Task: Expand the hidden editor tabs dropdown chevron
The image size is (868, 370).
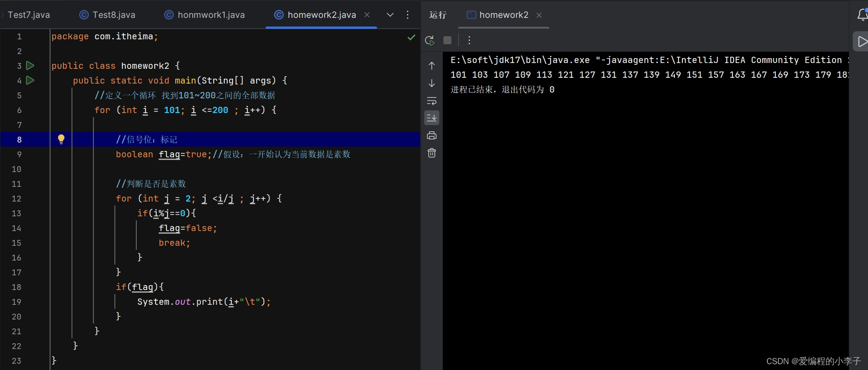Action: [x=390, y=15]
